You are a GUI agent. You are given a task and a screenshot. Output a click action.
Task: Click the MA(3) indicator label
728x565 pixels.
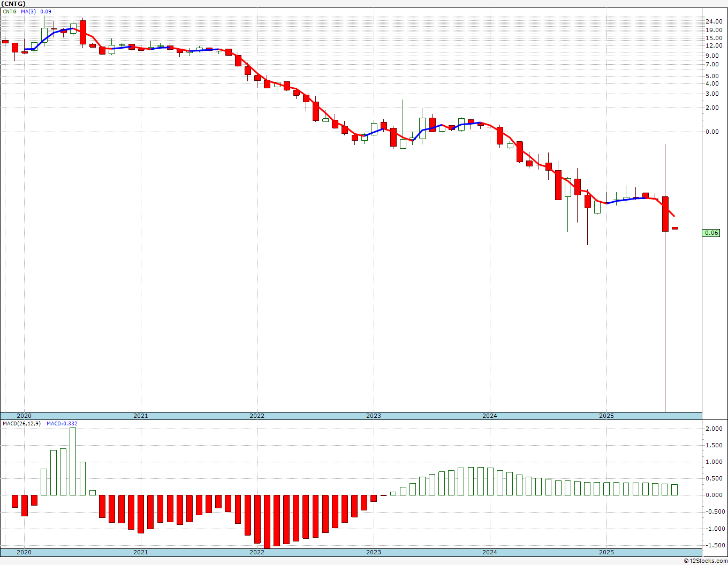[29, 11]
